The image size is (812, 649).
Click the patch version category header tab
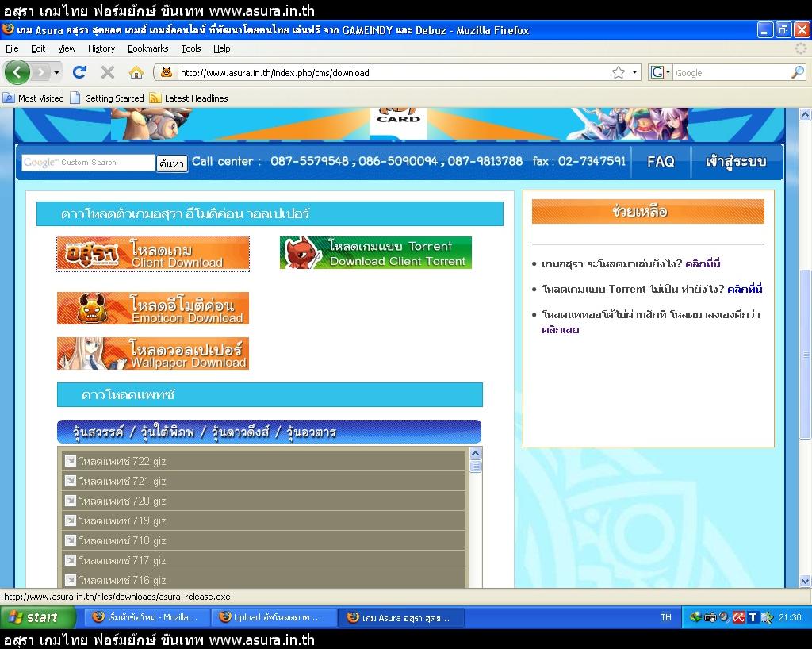(x=270, y=432)
